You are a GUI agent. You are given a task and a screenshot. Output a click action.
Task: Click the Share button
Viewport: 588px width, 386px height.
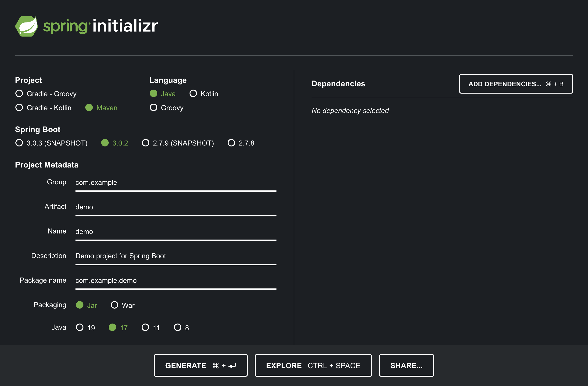point(406,365)
